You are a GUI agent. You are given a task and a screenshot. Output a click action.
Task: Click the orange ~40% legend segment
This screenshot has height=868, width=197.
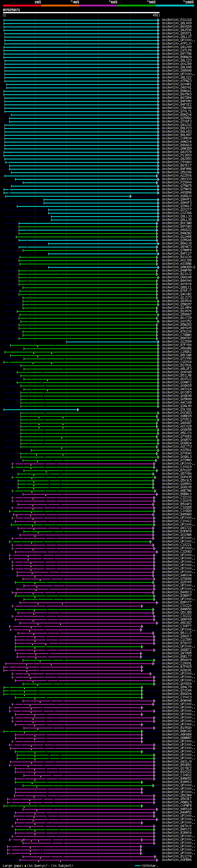[x=60, y=6]
